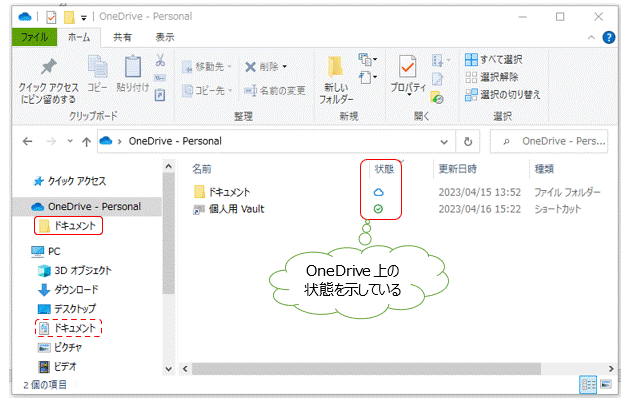Select ダウンロード in navigation pane
Screen dimensions: 633x404
click(68, 289)
